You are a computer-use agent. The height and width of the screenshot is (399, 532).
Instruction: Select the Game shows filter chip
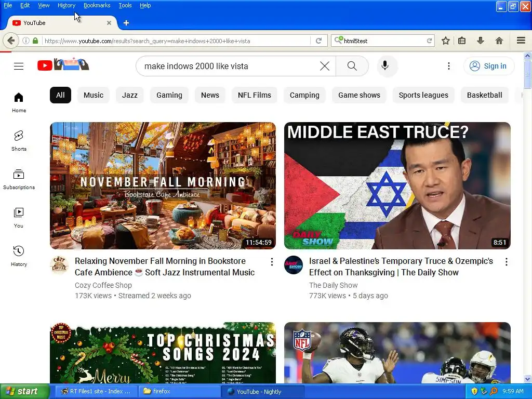359,95
